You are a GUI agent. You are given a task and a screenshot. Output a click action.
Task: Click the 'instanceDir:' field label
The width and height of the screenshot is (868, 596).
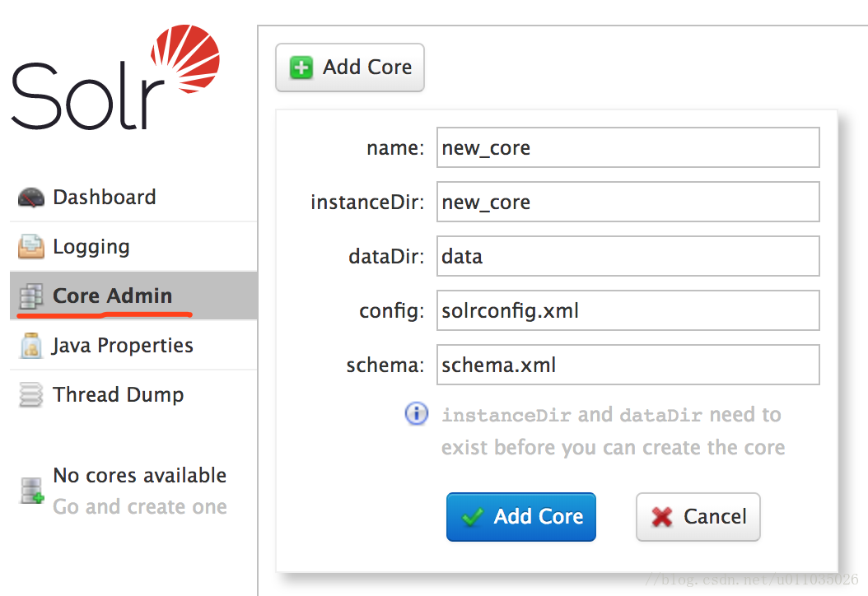tap(367, 202)
